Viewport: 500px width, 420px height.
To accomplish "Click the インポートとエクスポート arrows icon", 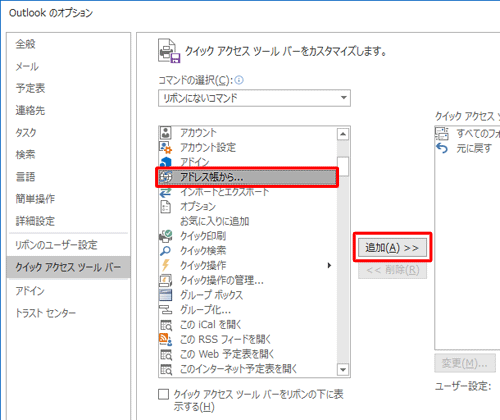I will click(x=166, y=192).
